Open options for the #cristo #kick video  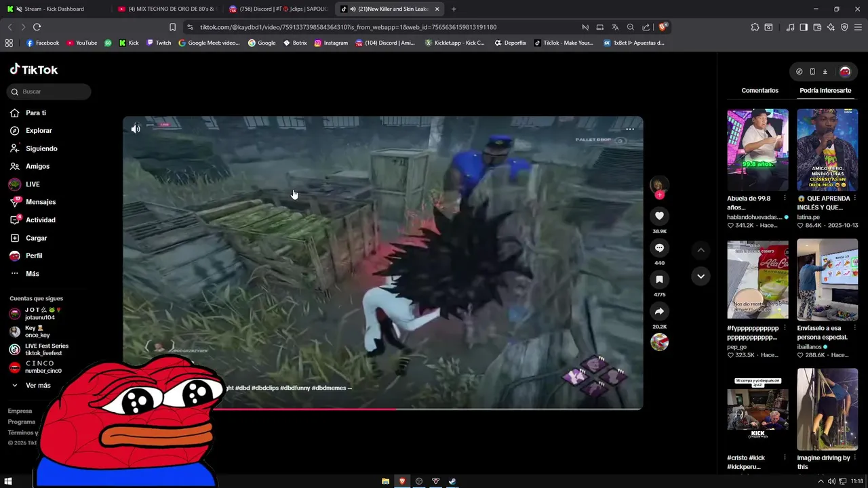785,458
